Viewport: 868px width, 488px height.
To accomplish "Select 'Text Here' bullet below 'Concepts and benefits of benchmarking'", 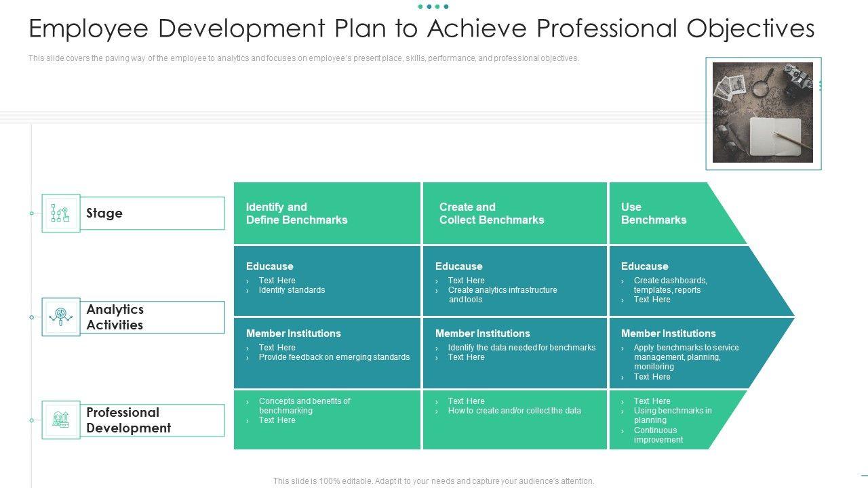I will pyautogui.click(x=277, y=420).
